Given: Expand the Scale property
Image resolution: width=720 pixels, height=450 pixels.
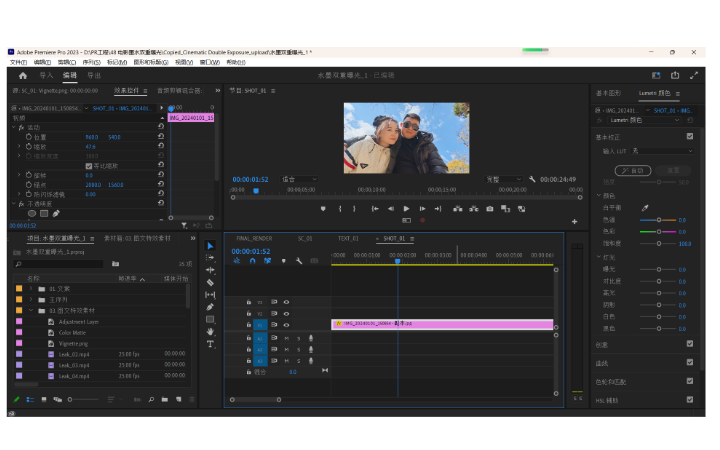Looking at the screenshot, I should pyautogui.click(x=19, y=146).
